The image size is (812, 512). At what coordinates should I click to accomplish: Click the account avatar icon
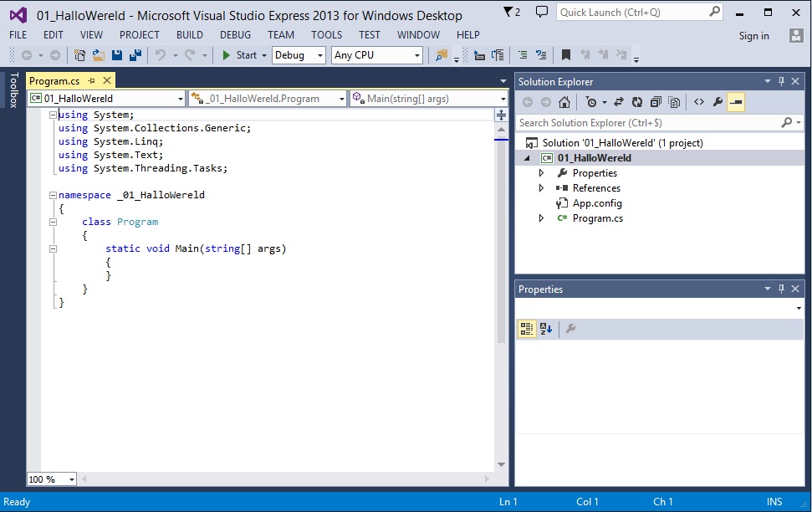(796, 35)
